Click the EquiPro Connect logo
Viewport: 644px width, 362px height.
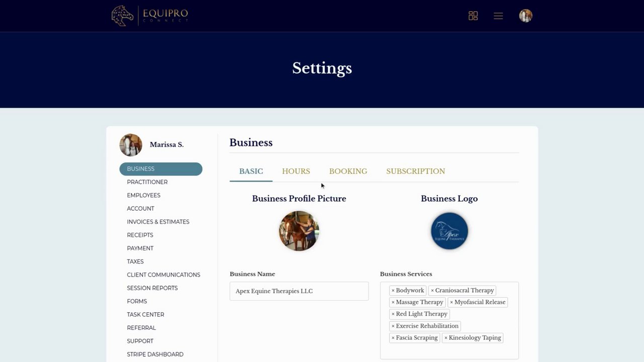(x=149, y=16)
